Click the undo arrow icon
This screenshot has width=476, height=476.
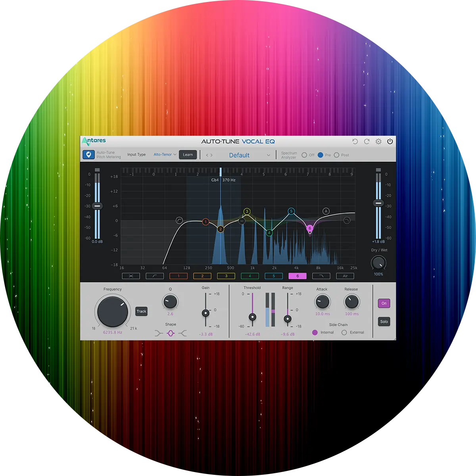point(355,142)
